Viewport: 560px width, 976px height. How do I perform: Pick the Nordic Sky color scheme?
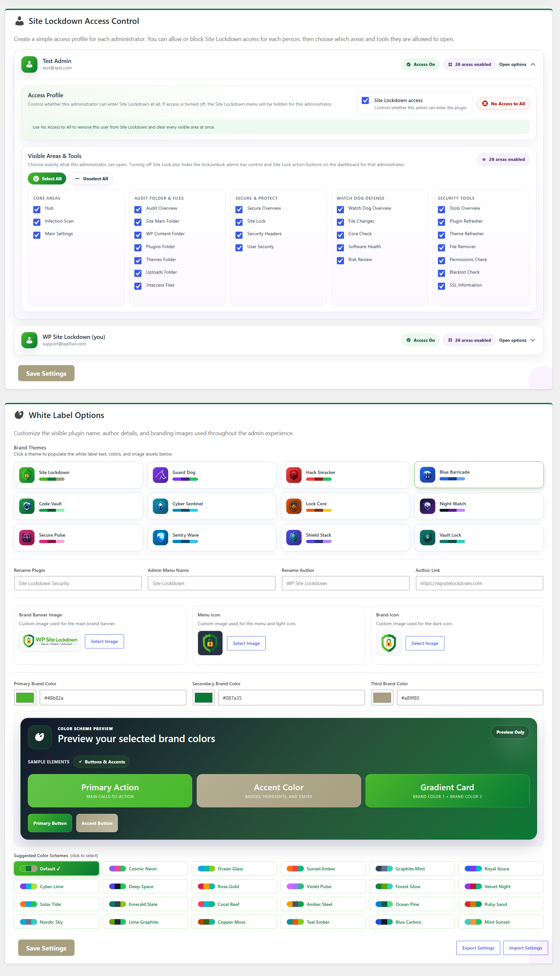pos(57,922)
